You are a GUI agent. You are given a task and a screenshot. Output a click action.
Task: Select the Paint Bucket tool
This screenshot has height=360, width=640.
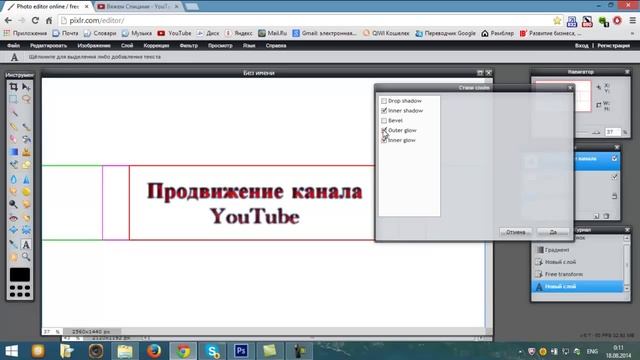[26, 139]
